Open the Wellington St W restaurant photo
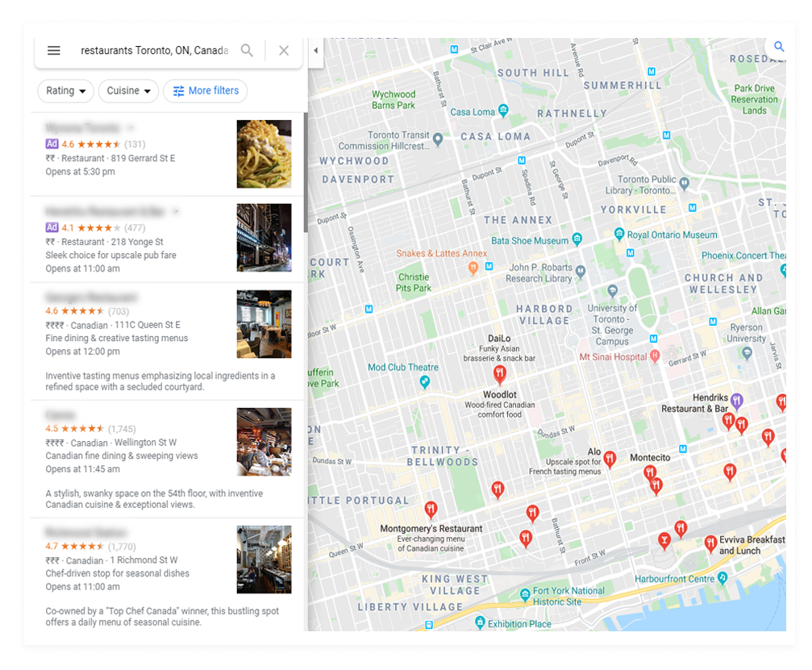The image size is (812, 670). point(264,442)
